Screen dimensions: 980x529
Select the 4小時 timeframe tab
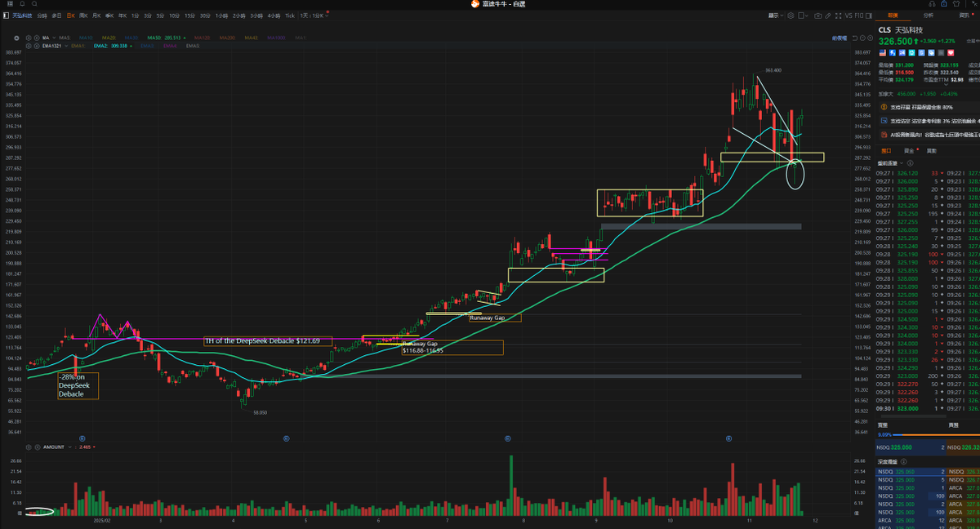(x=274, y=16)
